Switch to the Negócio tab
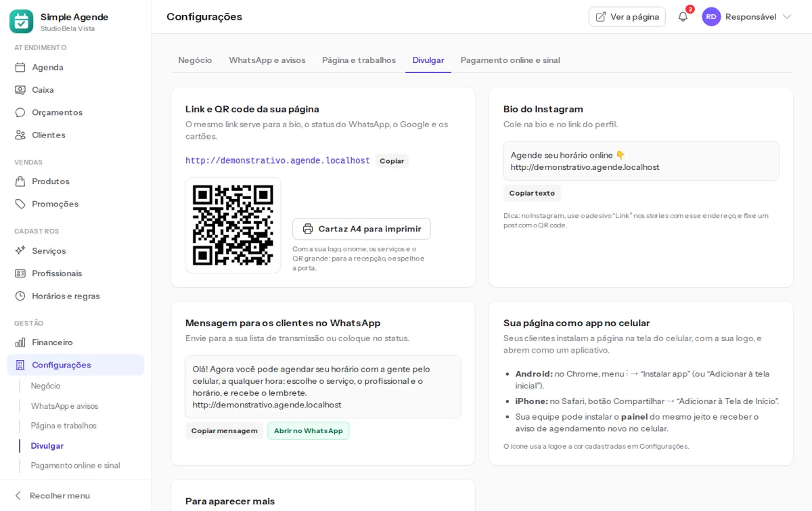Viewport: 812px width, 511px height. pyautogui.click(x=195, y=60)
